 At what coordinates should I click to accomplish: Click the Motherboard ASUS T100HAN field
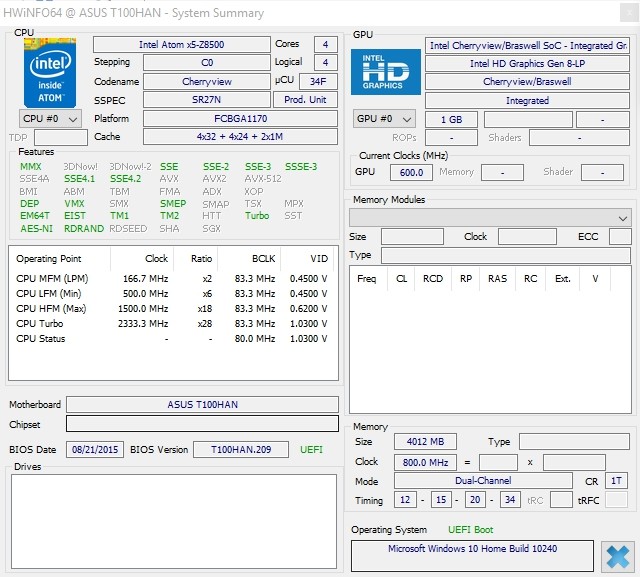(202, 404)
